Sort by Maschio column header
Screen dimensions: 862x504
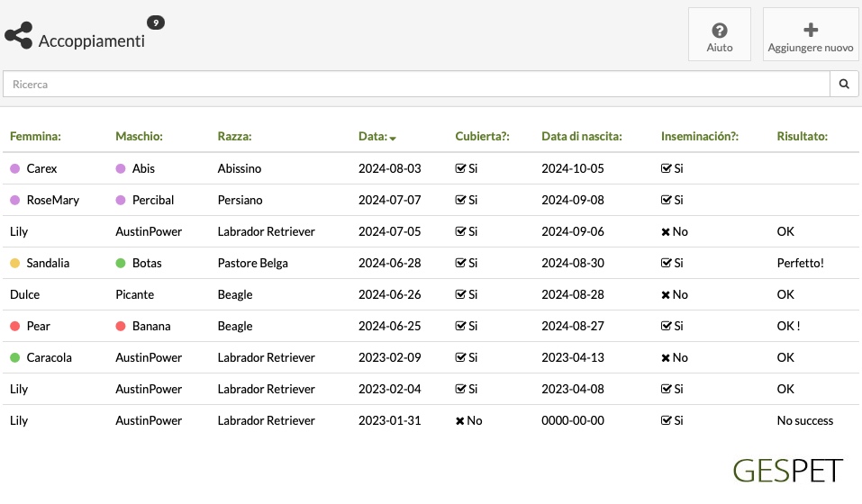139,136
